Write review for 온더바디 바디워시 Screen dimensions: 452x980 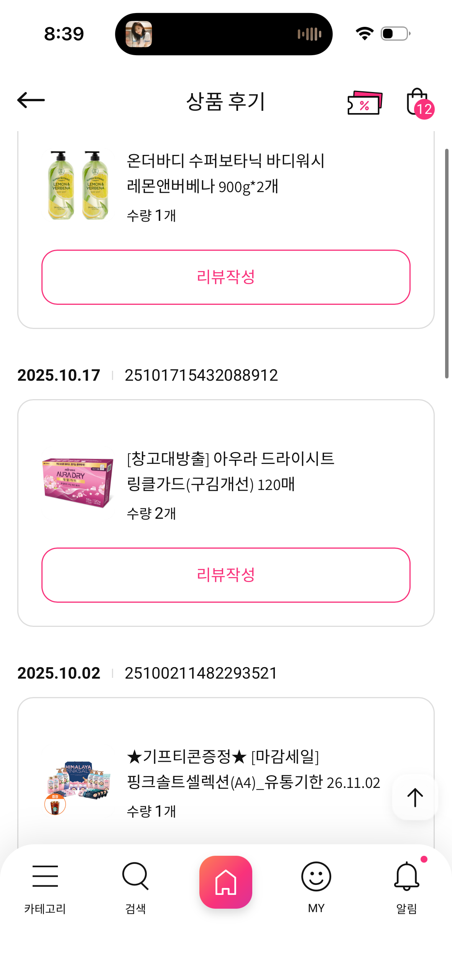click(226, 277)
